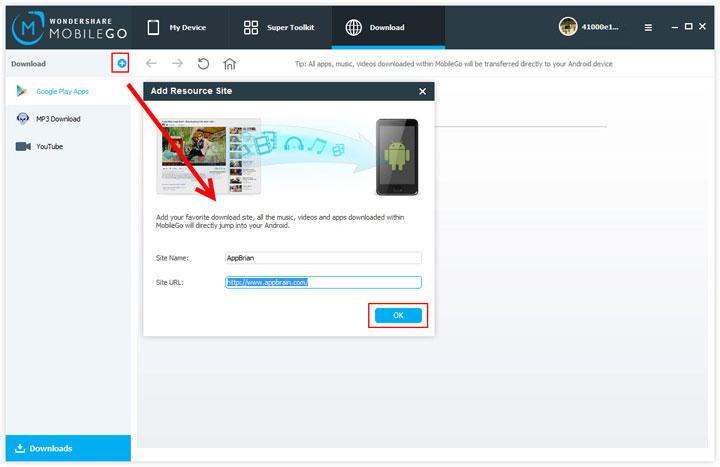This screenshot has width=720, height=467.
Task: Minimize the MobileGo window
Action: pos(675,27)
